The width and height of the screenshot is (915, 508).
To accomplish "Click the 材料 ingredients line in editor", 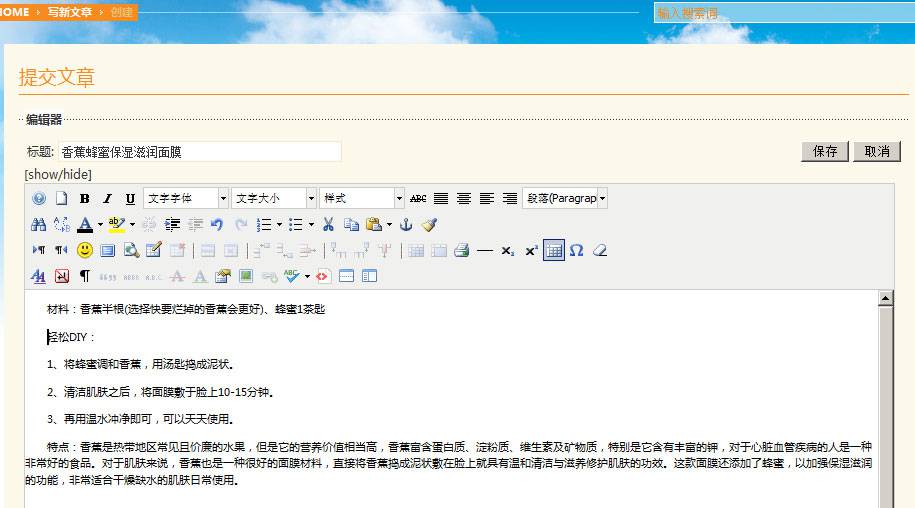I will [186, 309].
